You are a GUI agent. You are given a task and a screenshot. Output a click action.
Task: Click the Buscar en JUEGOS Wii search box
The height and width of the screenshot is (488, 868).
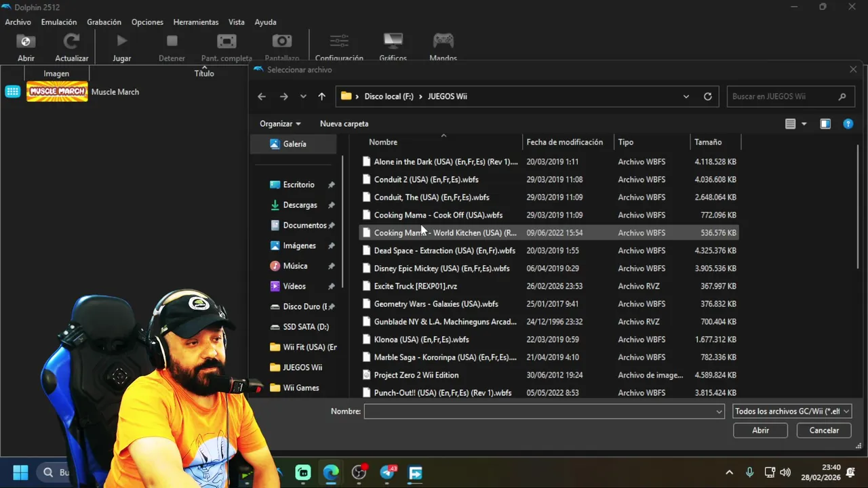(790, 96)
